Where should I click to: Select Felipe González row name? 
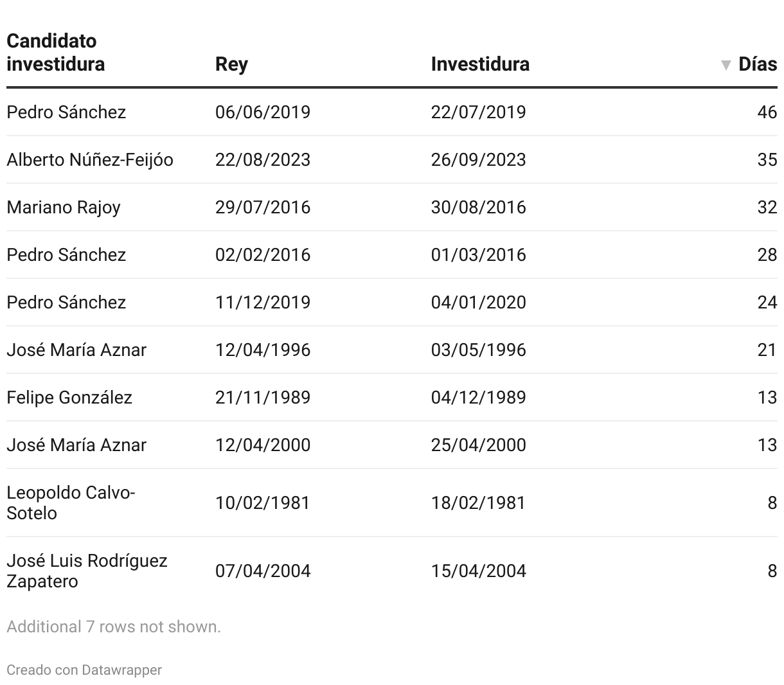click(x=69, y=397)
